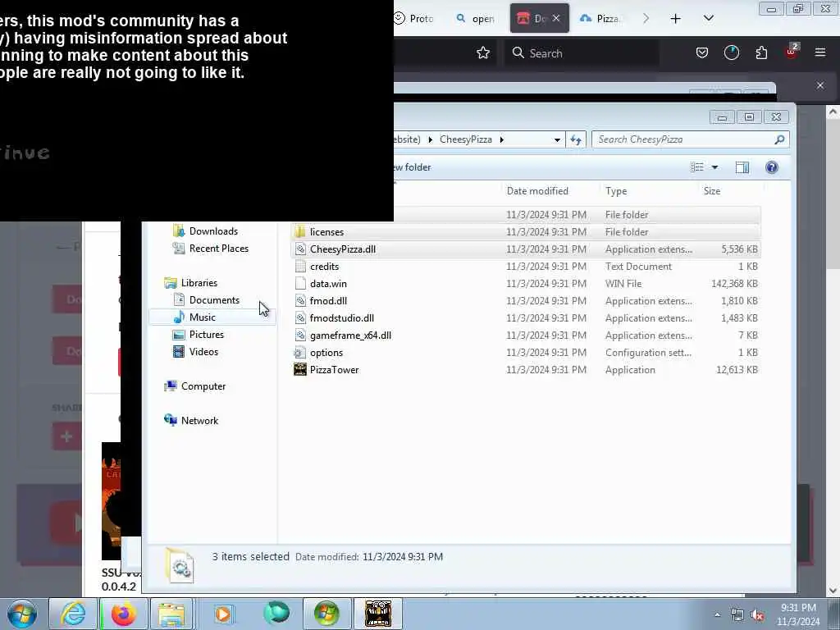
Task: Close the active Firefox tab
Action: tap(556, 18)
